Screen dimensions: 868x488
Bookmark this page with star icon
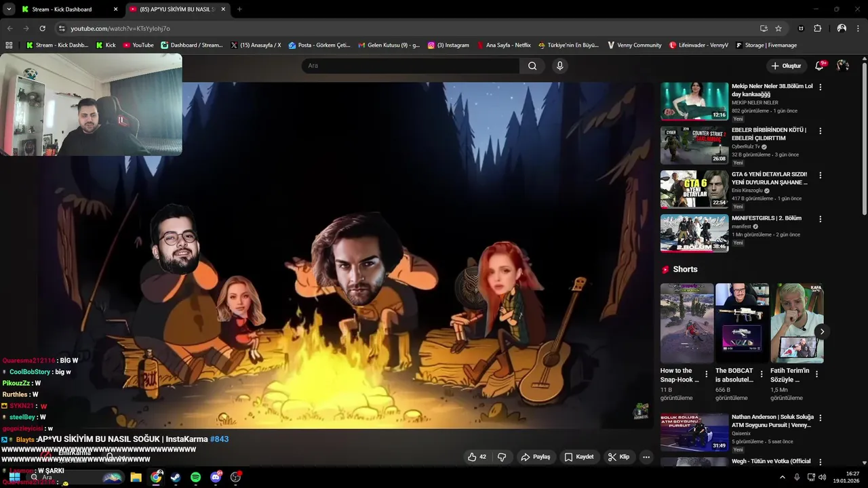click(778, 28)
